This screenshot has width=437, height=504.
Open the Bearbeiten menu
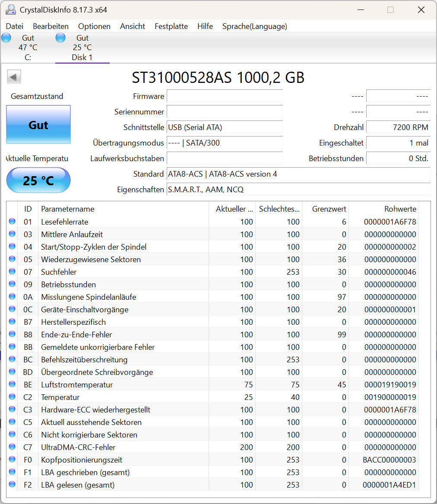(51, 26)
